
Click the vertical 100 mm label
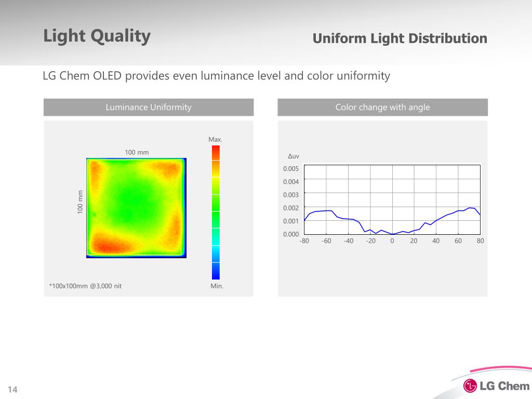pos(80,202)
